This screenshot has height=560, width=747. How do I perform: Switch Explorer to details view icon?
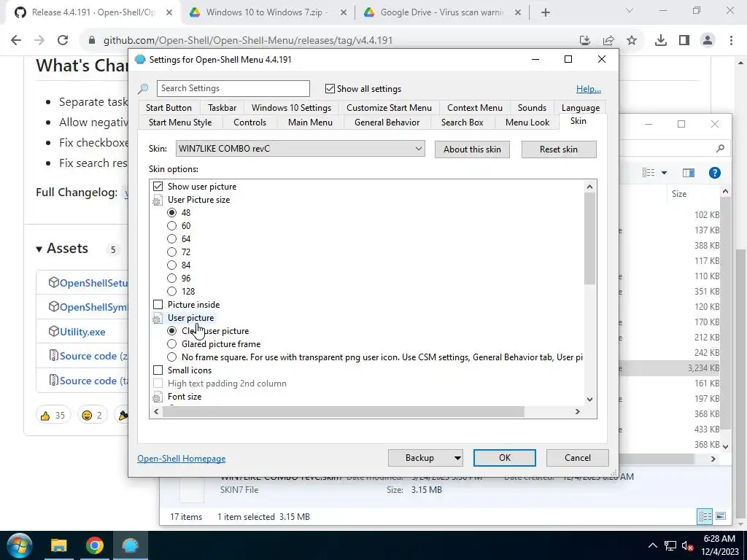point(705,516)
